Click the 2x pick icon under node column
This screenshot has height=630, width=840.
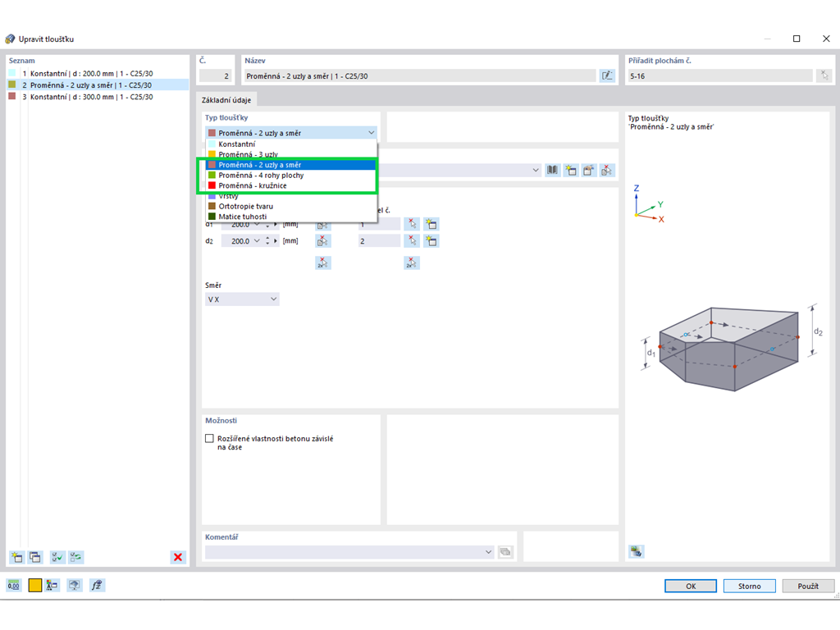412,262
